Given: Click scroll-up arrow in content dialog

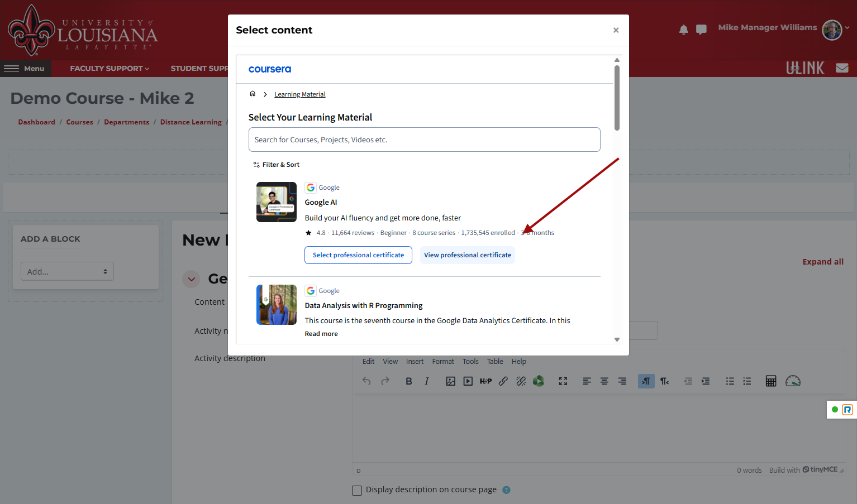Looking at the screenshot, I should click(617, 60).
